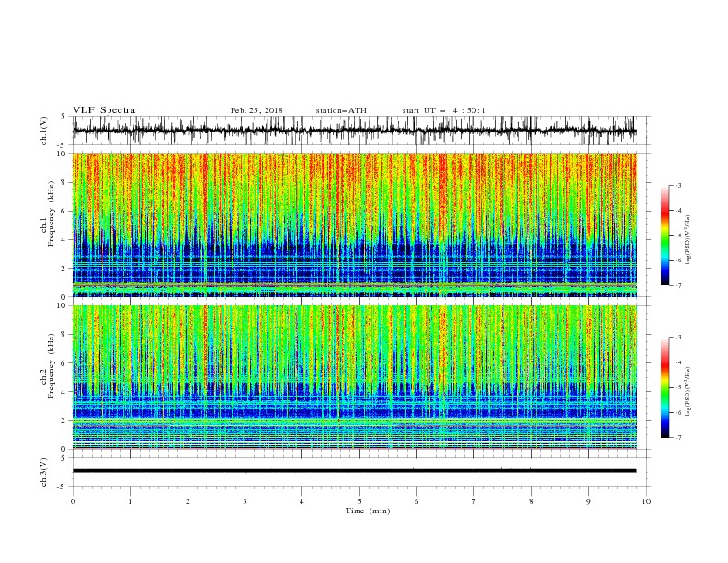Click the upper color scale bar for ch.1
Image resolution: width=728 pixels, height=563 pixels.
[665, 236]
